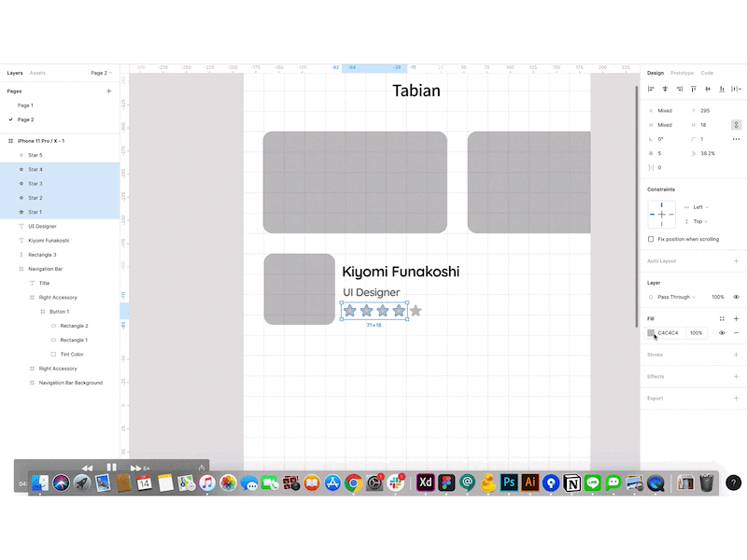This screenshot has height=560, width=747.
Task: Click the C4C4C4 fill color swatch
Action: pos(651,333)
